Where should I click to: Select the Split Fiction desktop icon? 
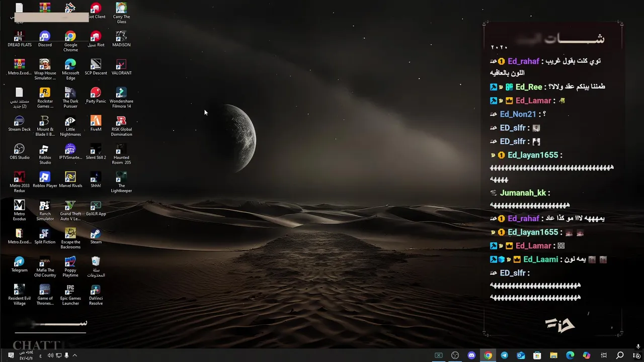pos(45,236)
